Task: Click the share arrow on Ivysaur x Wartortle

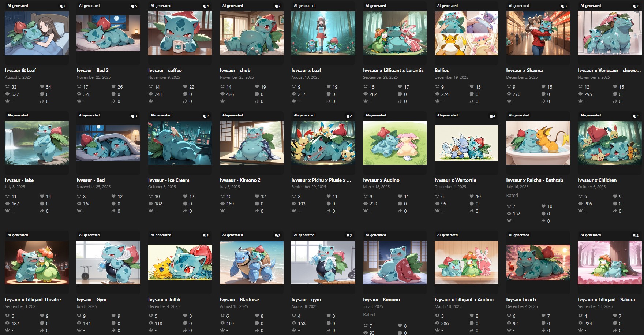Action: coord(472,211)
